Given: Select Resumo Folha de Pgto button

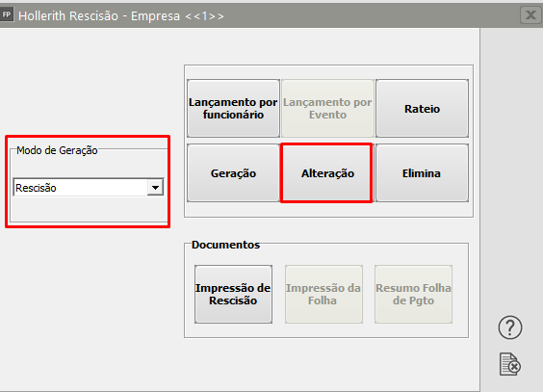Looking at the screenshot, I should [x=413, y=295].
